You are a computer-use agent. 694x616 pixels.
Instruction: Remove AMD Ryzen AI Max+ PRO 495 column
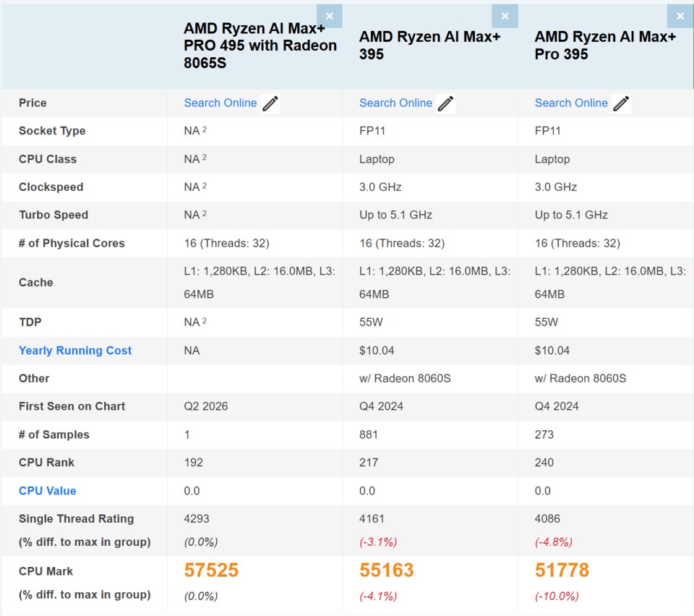coord(330,16)
